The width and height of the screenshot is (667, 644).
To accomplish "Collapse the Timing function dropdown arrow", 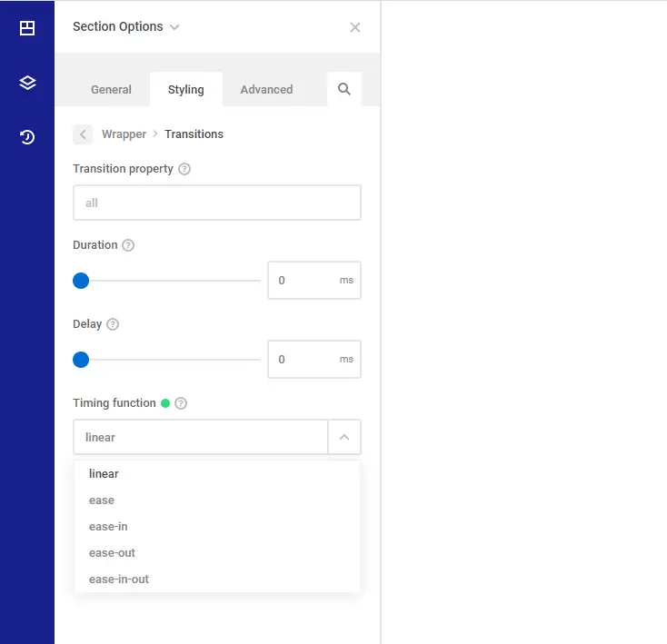I will (x=344, y=437).
